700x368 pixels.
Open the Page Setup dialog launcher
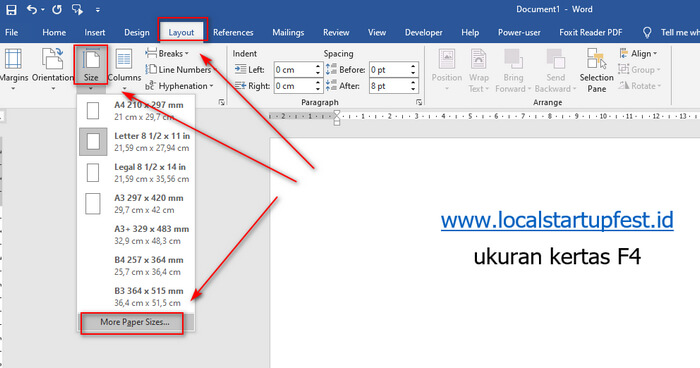(x=221, y=102)
